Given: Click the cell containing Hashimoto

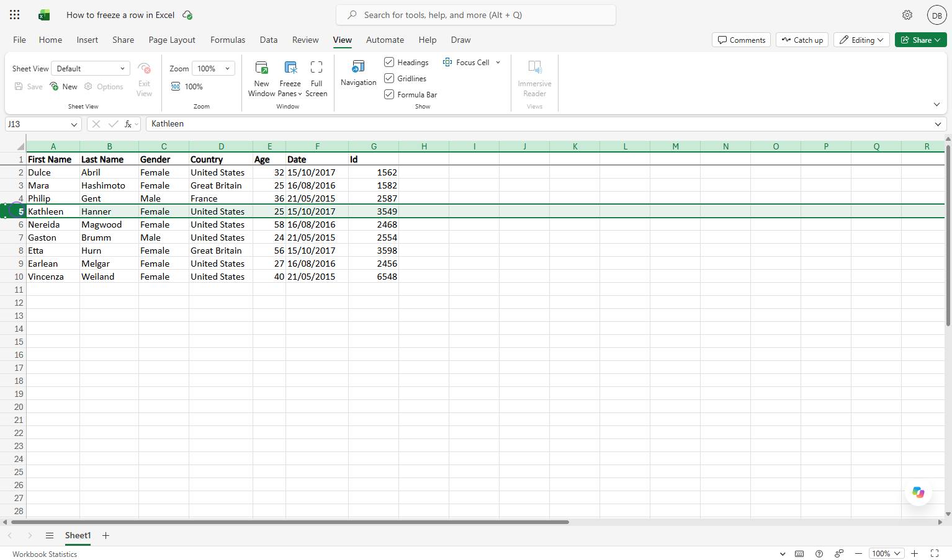Looking at the screenshot, I should click(x=109, y=185).
